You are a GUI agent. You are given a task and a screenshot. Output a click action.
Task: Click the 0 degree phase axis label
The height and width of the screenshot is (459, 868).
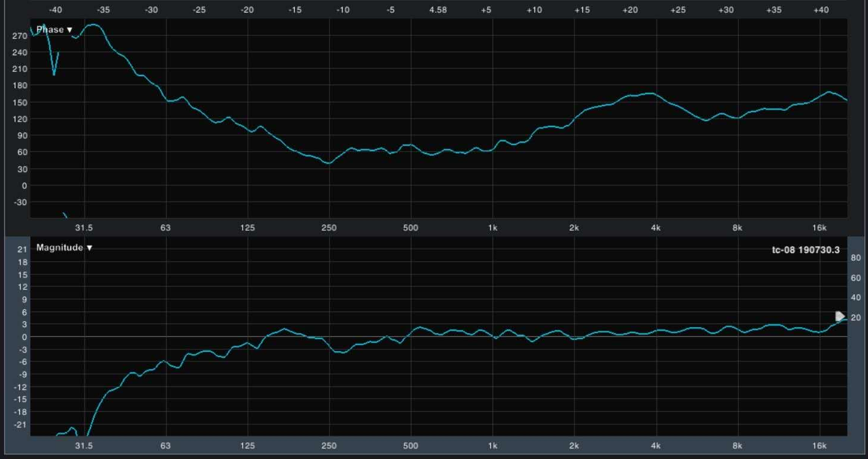coord(24,186)
